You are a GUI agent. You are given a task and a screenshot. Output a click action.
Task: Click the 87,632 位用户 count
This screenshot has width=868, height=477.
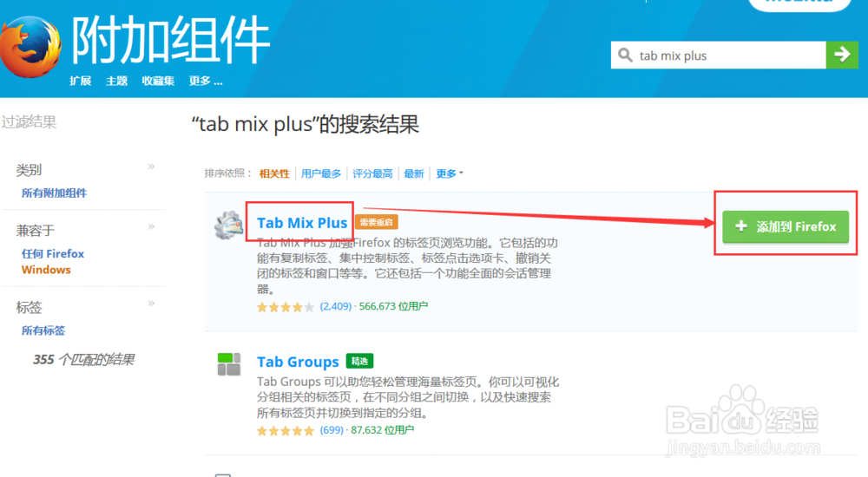pyautogui.click(x=382, y=430)
